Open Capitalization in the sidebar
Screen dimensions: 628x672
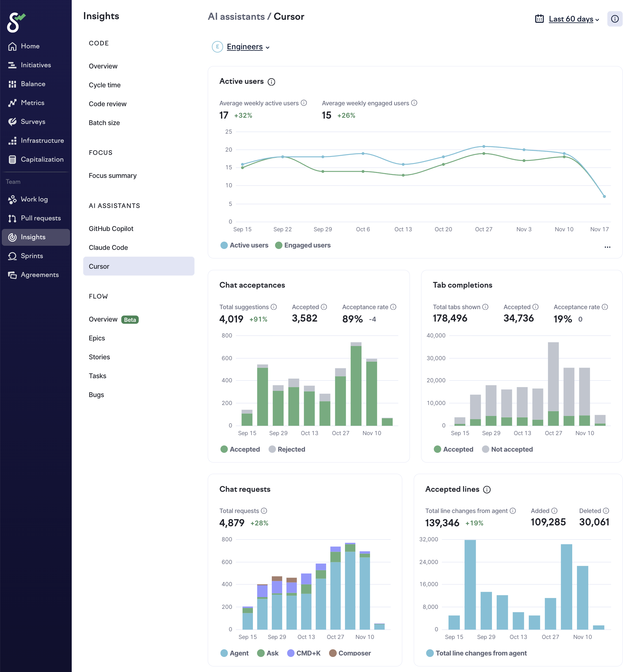pyautogui.click(x=42, y=160)
